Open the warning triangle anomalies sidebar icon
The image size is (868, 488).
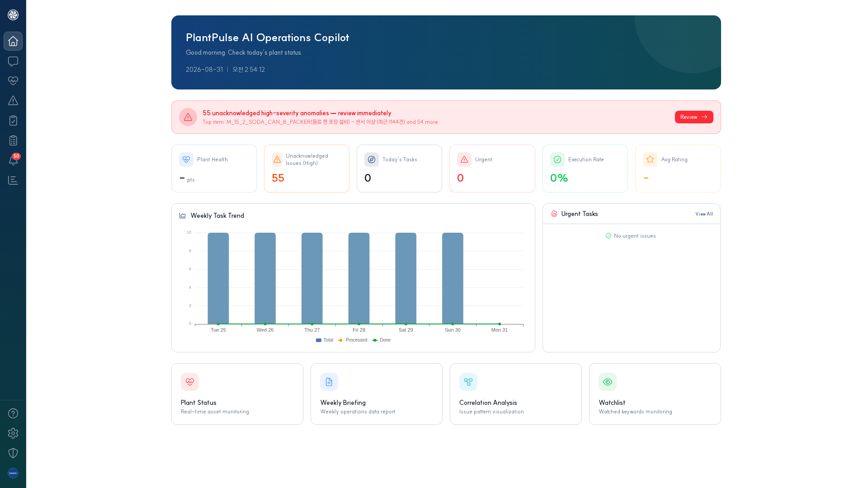click(x=13, y=101)
